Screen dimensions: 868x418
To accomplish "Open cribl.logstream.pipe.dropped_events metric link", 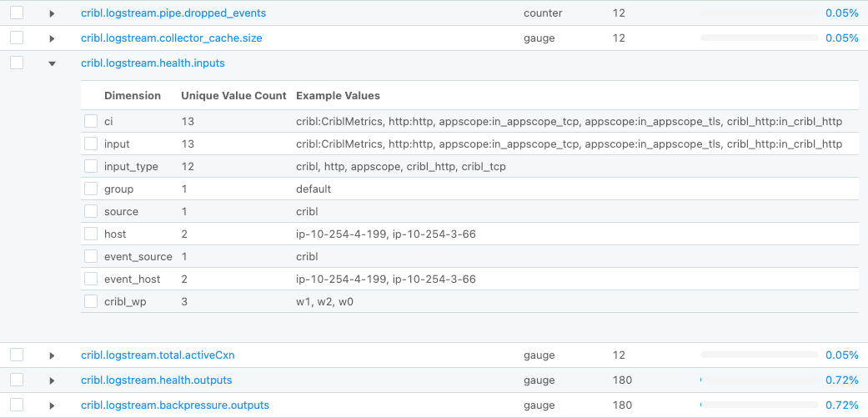I will (173, 13).
